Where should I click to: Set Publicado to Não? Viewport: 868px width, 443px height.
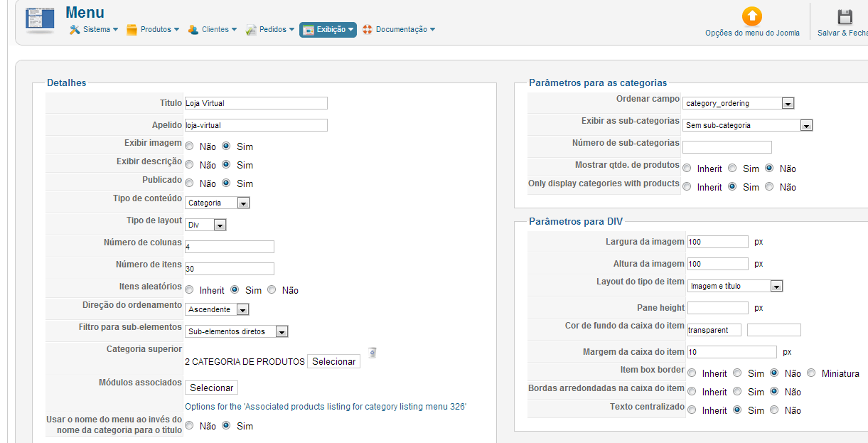190,183
